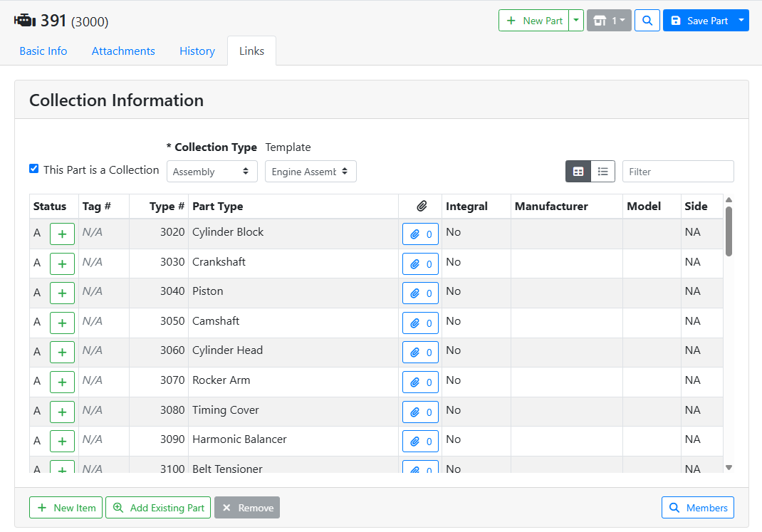Open the Assembly collection type dropdown

212,172
